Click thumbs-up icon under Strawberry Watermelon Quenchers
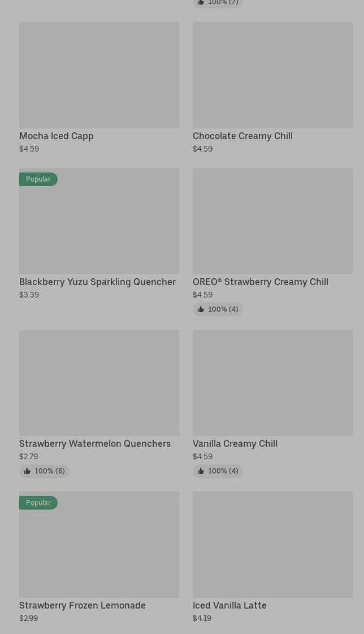 pyautogui.click(x=27, y=471)
